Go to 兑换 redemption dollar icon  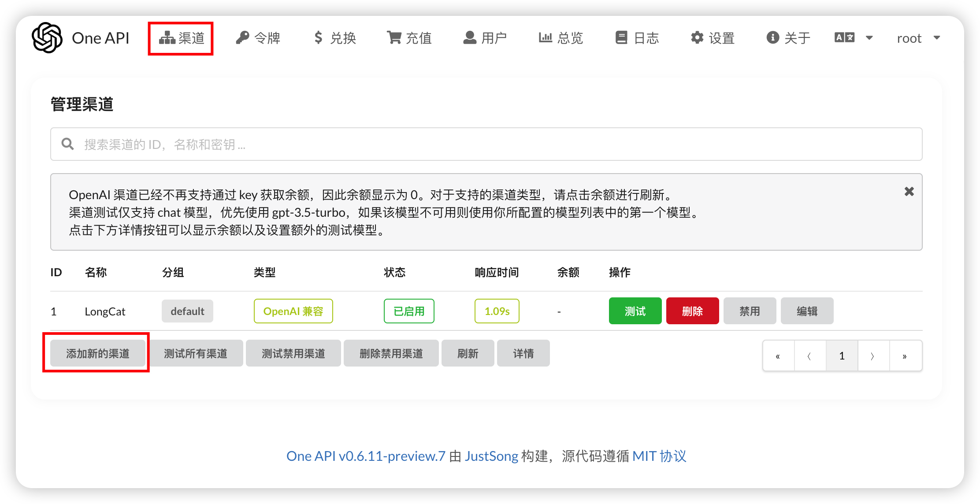pos(335,38)
